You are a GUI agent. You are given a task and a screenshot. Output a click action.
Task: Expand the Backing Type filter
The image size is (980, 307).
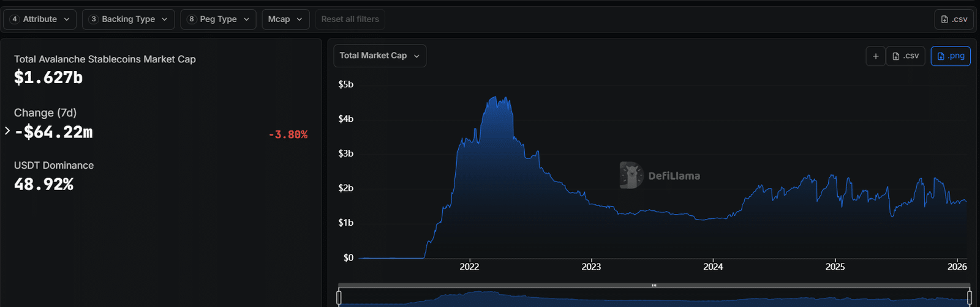point(128,19)
